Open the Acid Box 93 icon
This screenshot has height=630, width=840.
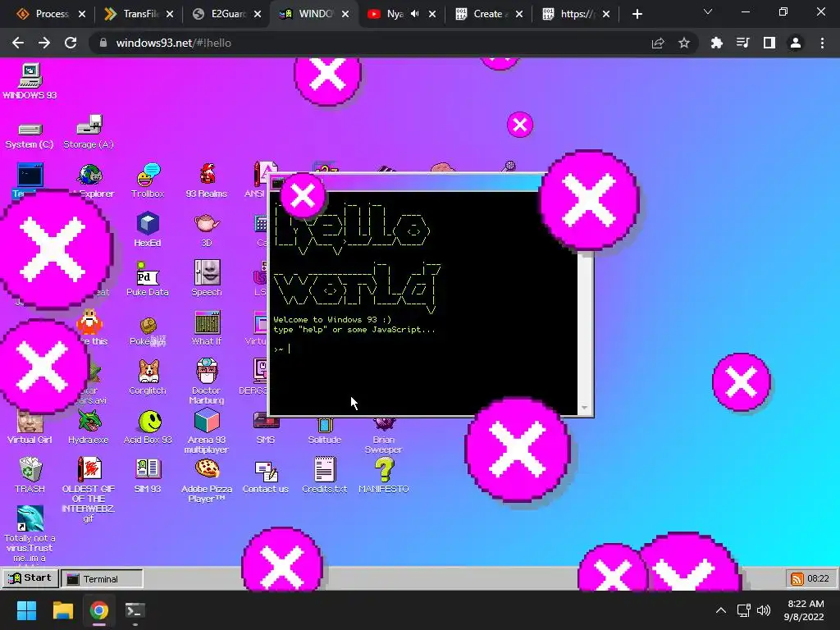tap(148, 427)
